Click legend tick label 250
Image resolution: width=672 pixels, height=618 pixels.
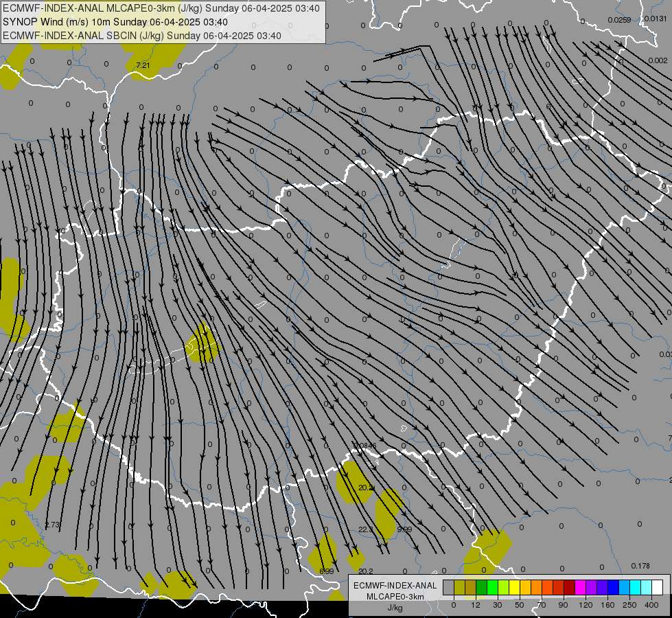pos(629,605)
